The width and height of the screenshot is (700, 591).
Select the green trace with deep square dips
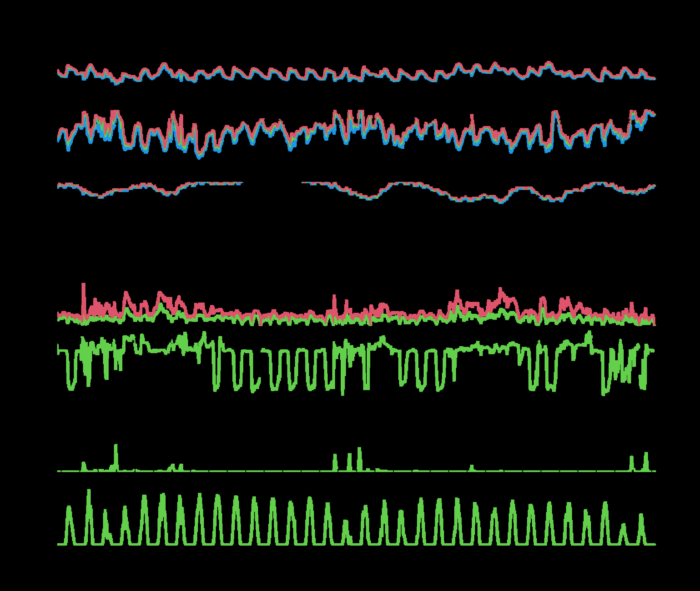click(356, 363)
